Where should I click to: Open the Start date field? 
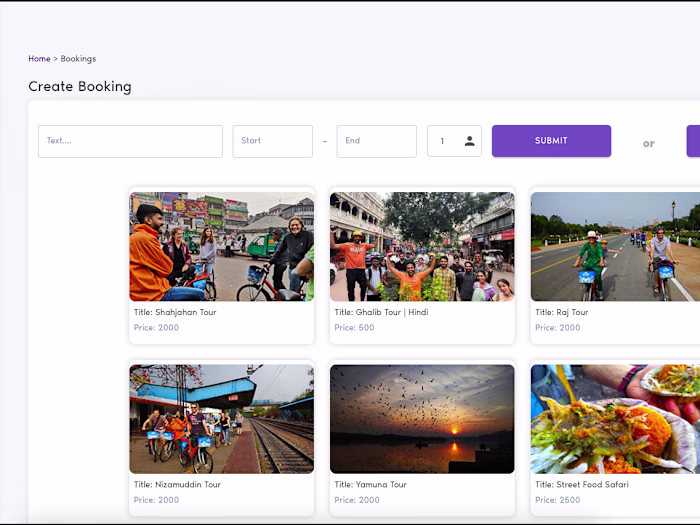click(x=272, y=141)
